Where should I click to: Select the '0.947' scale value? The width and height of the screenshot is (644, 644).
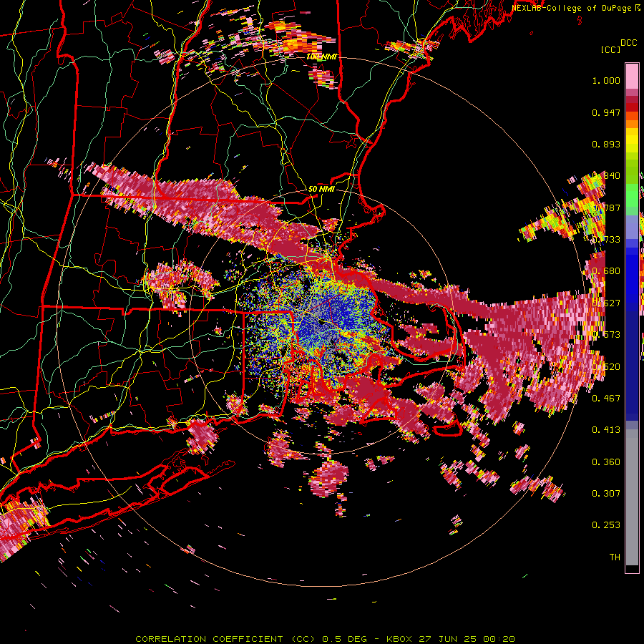[x=606, y=112]
